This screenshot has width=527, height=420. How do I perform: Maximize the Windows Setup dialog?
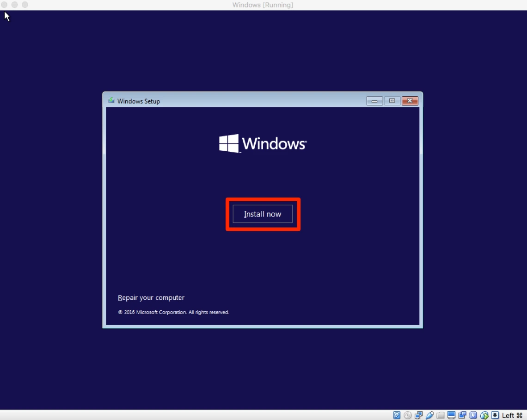[392, 101]
